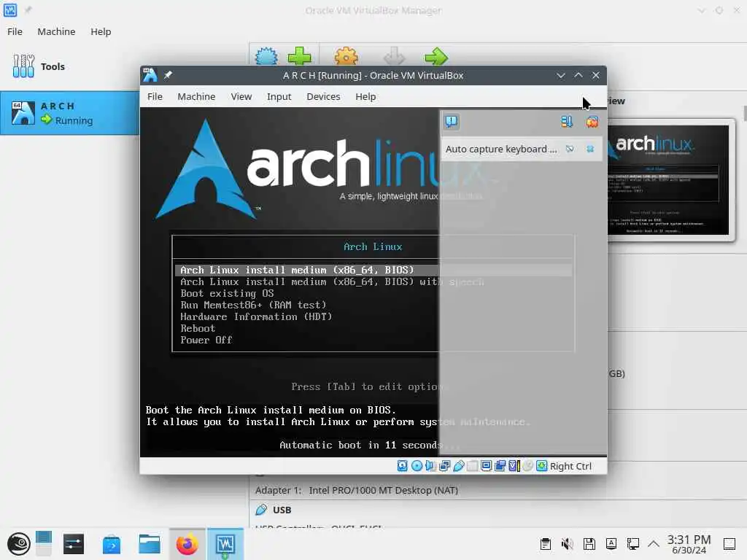Click USB devices icon in VM status bar

click(x=458, y=466)
